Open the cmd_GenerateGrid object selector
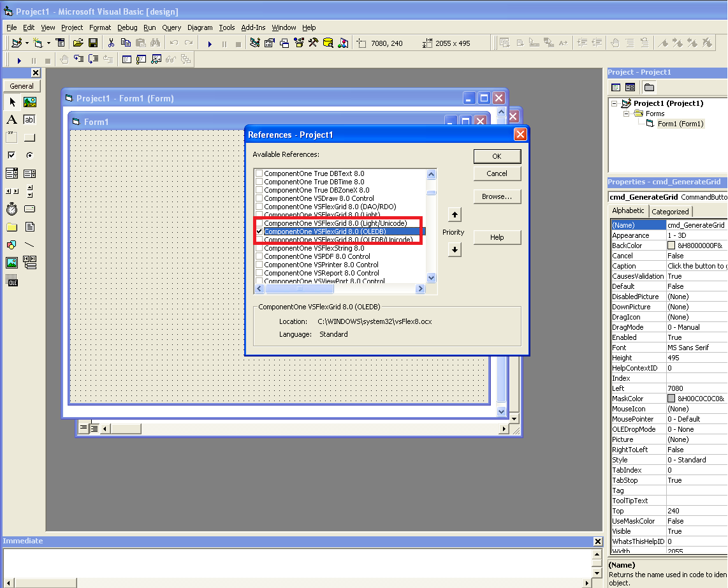Image resolution: width=728 pixels, height=588 pixels. [668, 197]
